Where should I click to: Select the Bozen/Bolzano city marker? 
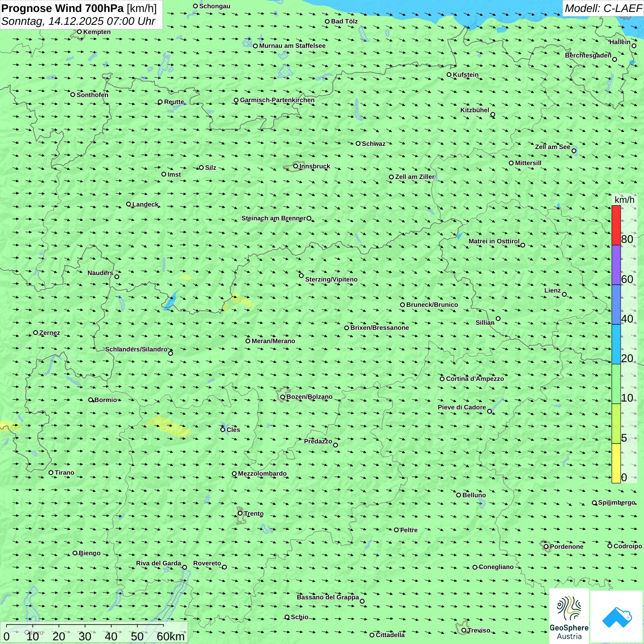[x=282, y=397]
